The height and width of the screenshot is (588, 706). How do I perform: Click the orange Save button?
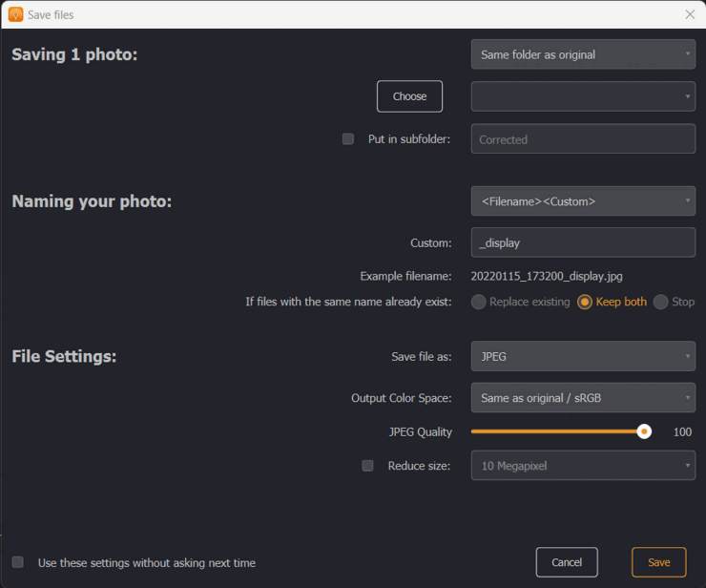tap(658, 562)
